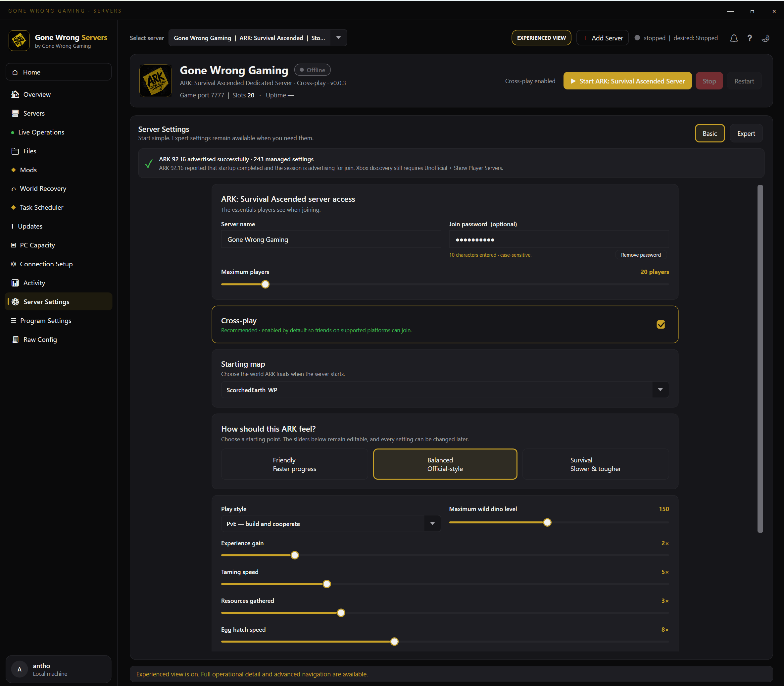The height and width of the screenshot is (686, 784).
Task: Start ARK: Survival Ascended Server
Action: (627, 81)
